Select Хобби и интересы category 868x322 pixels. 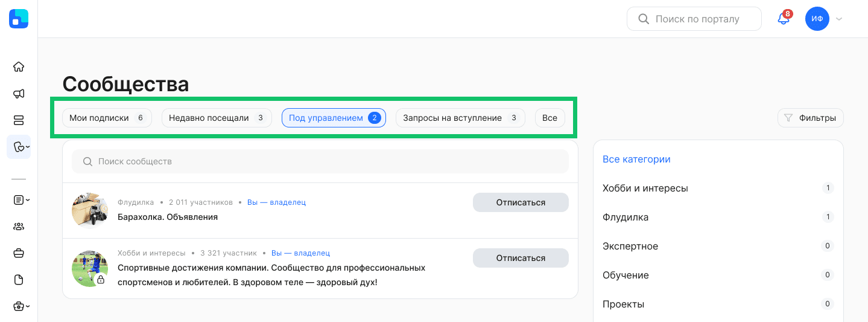718,188
